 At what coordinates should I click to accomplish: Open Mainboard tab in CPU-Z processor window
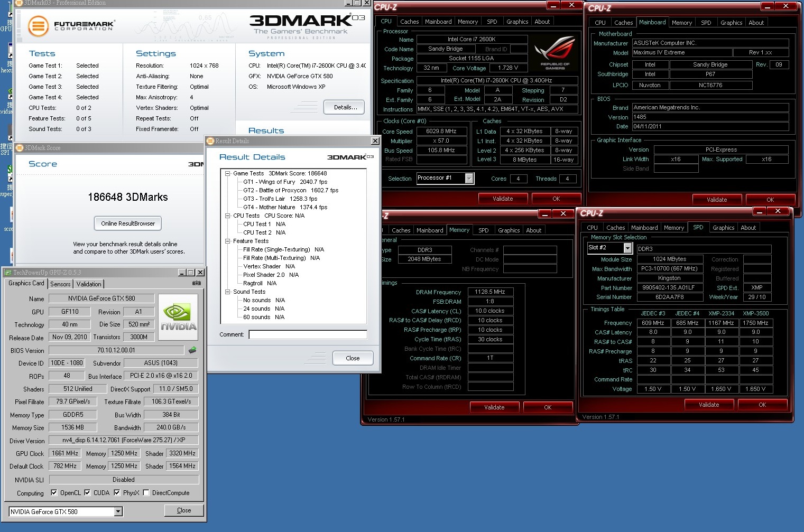438,22
